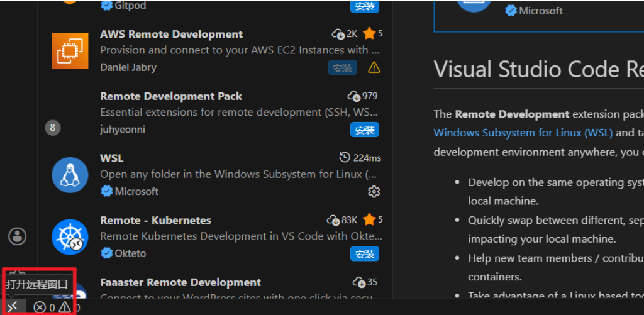Click the extension pack badge showing 8

click(53, 128)
